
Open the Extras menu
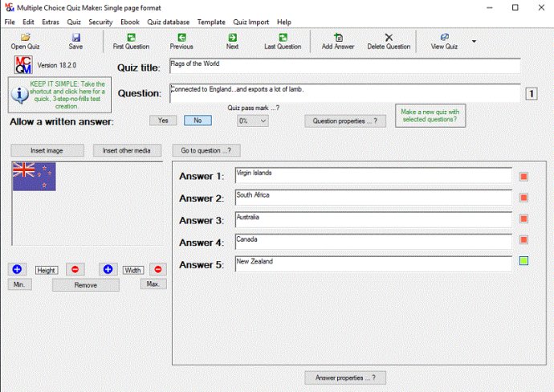click(51, 22)
